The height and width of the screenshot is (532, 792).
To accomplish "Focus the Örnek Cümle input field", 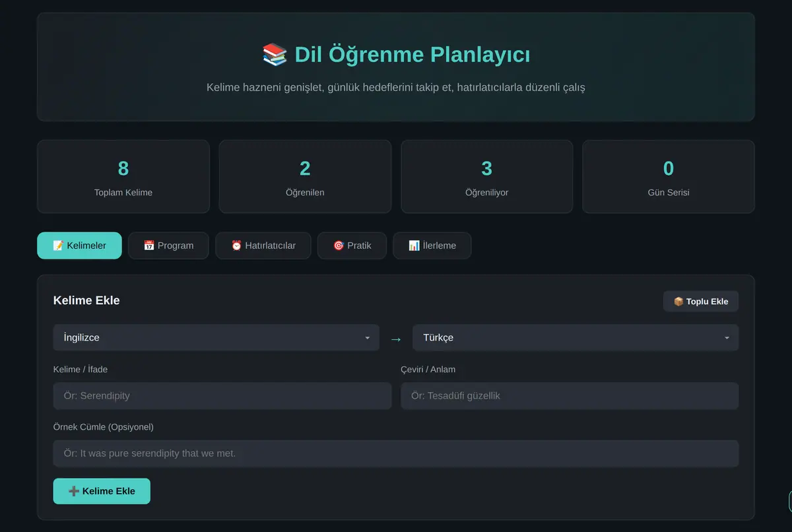I will coord(396,453).
